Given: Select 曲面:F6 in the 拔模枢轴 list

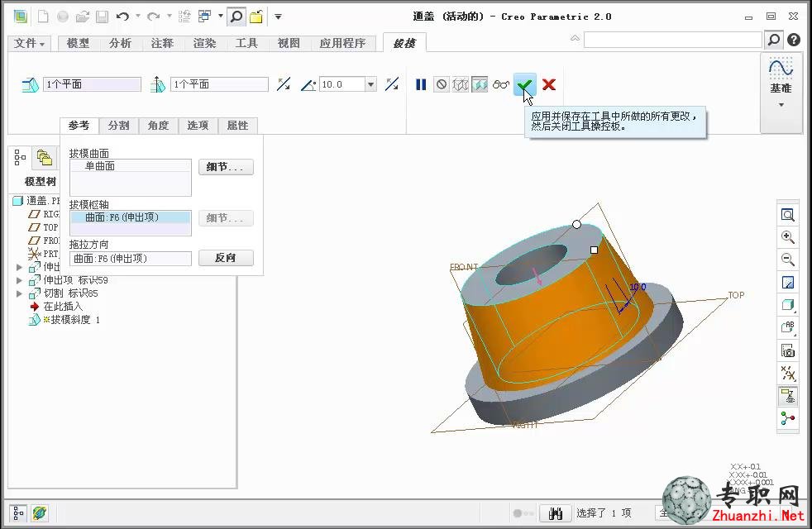Looking at the screenshot, I should pos(131,217).
